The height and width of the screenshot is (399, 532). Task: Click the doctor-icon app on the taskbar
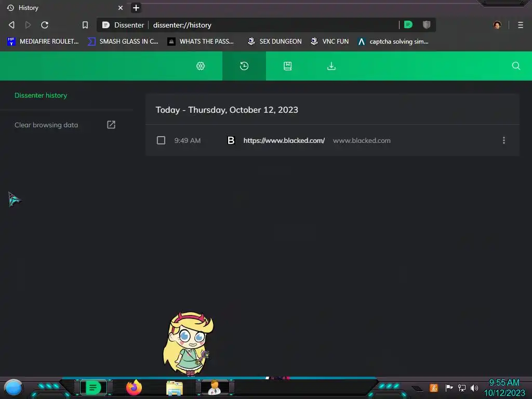(215, 388)
